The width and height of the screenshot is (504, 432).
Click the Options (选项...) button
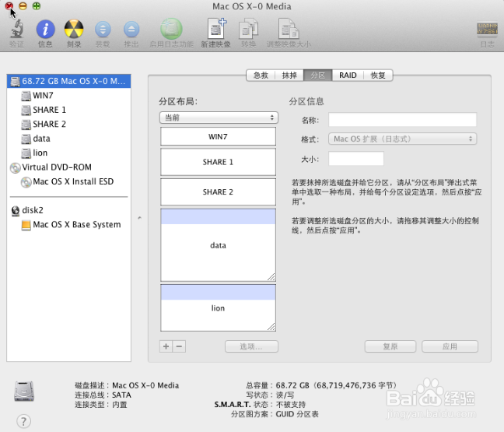[251, 346]
